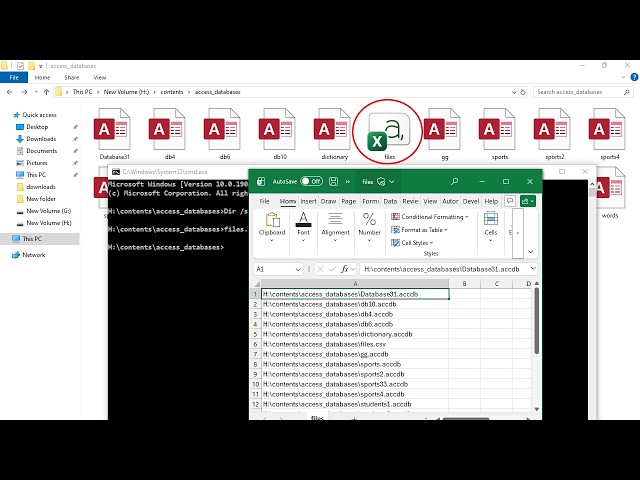Open the Name Box dropdown
640x480 pixels.
click(x=298, y=269)
